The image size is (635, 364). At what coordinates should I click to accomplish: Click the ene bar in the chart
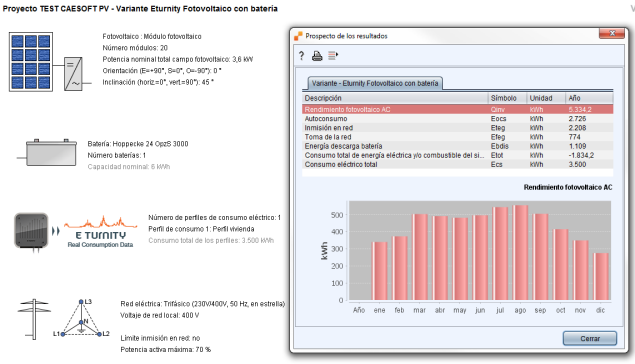[379, 271]
